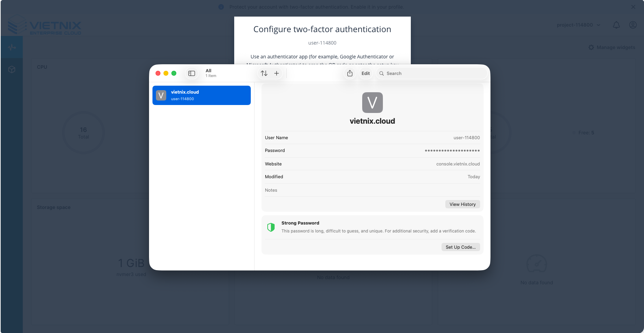This screenshot has height=333, width=644.
Task: Click the Manage widgets gear icon
Action: tap(591, 47)
